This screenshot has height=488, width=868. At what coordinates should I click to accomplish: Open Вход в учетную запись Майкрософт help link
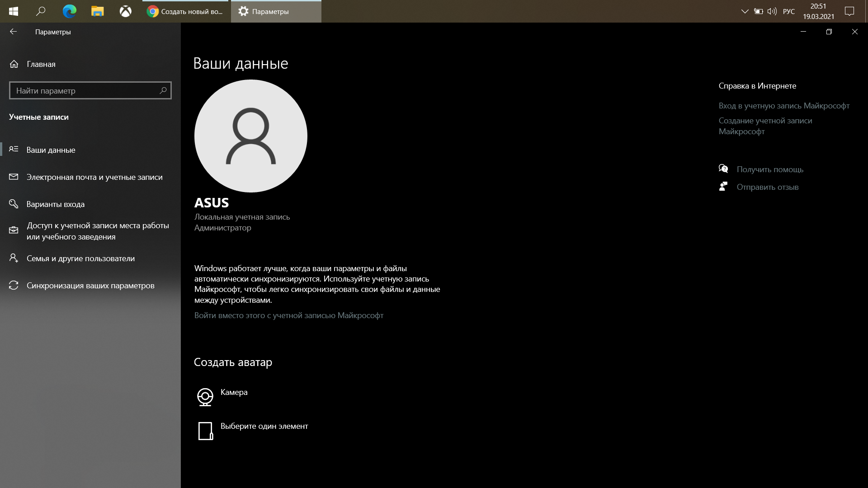tap(784, 106)
